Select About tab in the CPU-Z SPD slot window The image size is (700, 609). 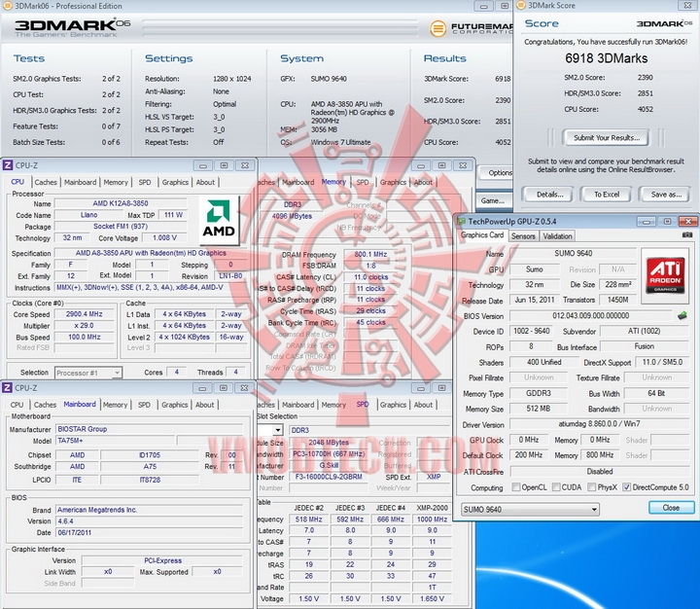point(423,405)
